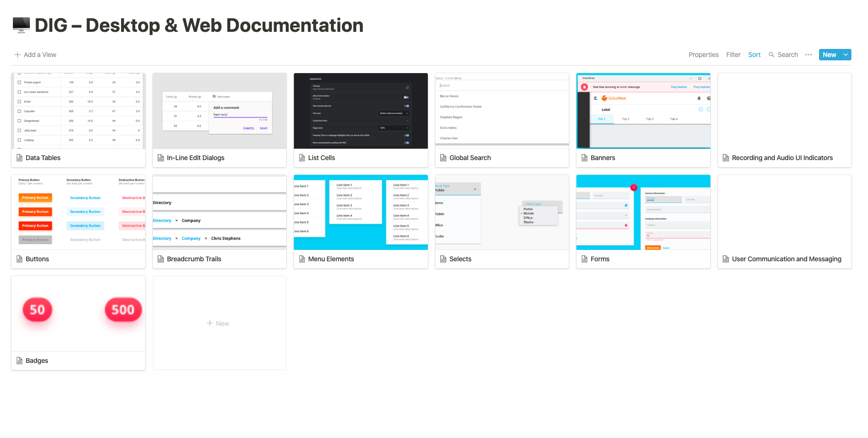Viewport: 868px width, 438px height.
Task: Click the document icon next to Forms
Action: point(585,259)
